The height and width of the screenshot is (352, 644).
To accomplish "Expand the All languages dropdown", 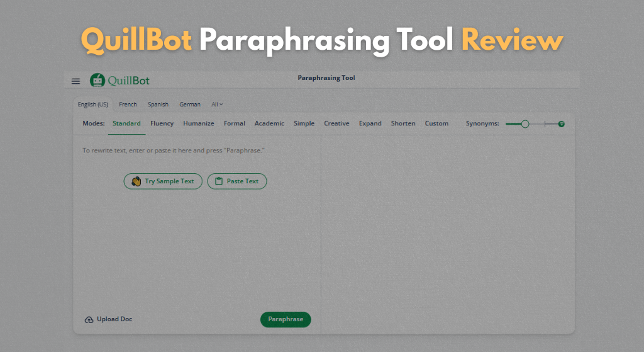I will tap(217, 105).
